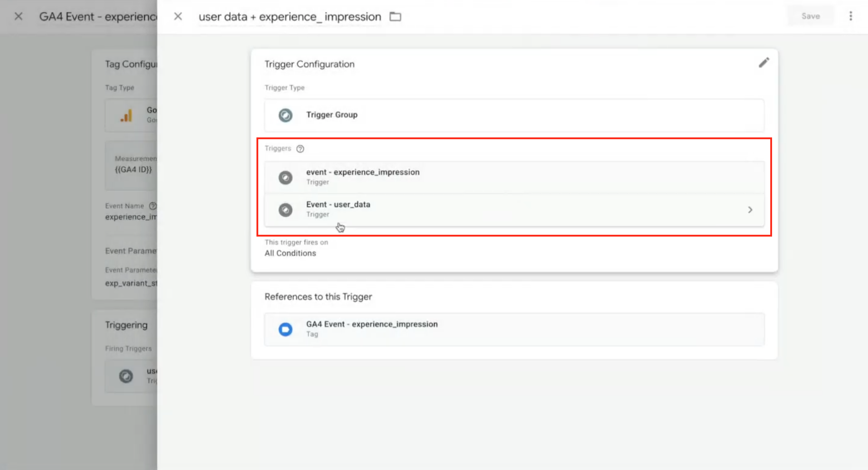Expand the Event - user_data chevron arrow
This screenshot has height=470, width=868.
(750, 210)
